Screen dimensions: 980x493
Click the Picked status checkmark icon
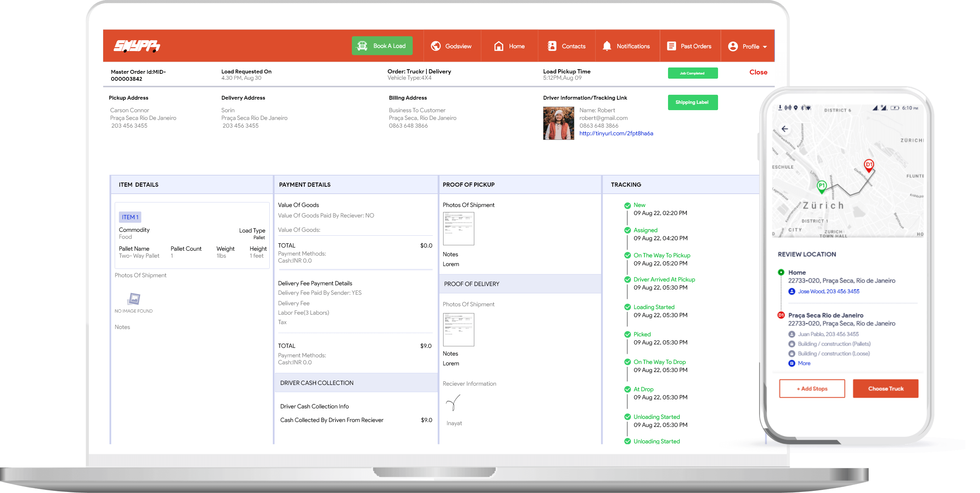click(x=627, y=335)
